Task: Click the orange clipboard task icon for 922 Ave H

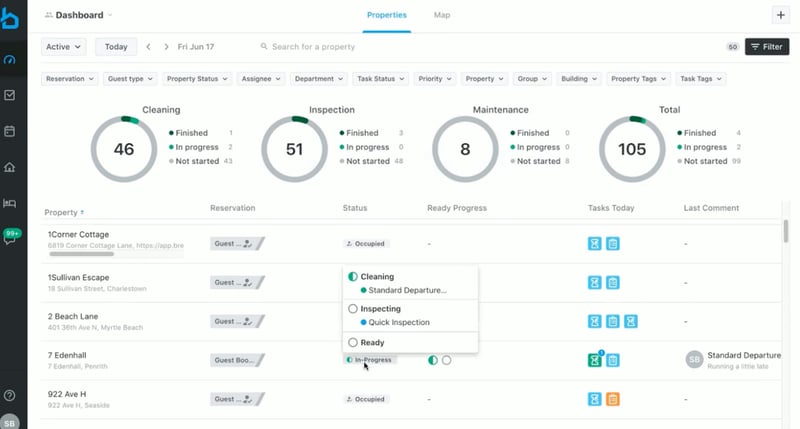Action: tap(612, 399)
